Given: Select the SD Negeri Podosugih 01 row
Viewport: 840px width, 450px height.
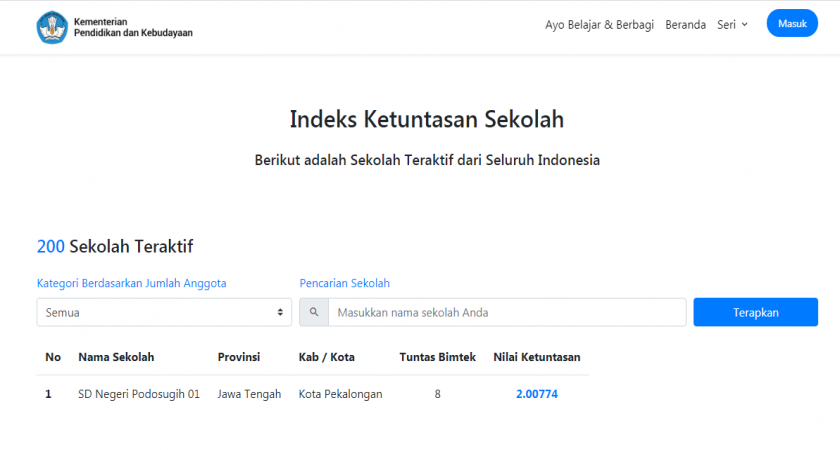Looking at the screenshot, I should [139, 394].
